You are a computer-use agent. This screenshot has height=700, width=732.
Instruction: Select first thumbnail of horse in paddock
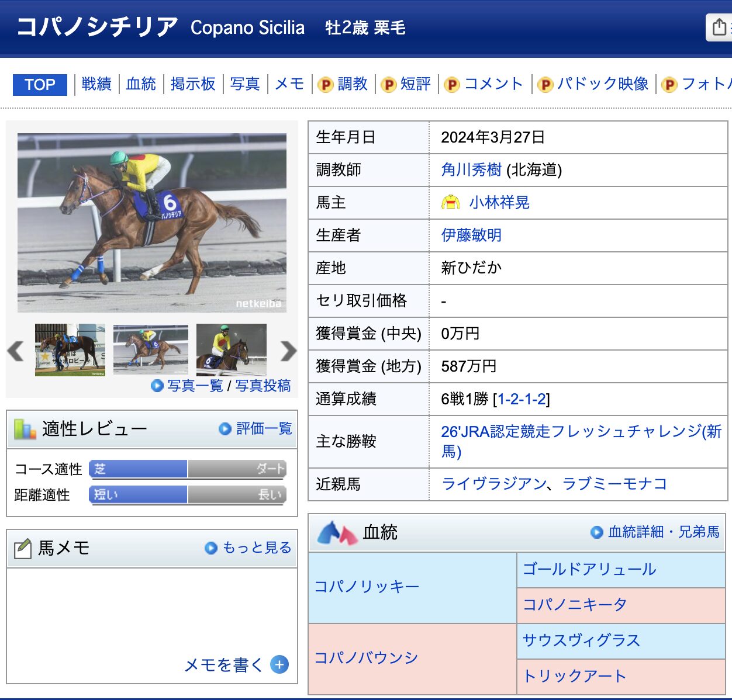pos(70,349)
